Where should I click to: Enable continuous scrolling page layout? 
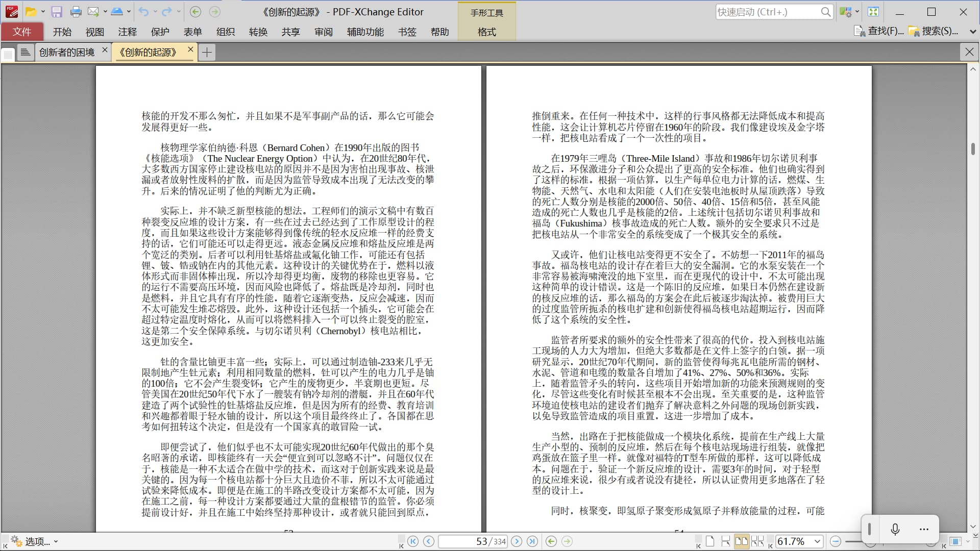pyautogui.click(x=725, y=541)
